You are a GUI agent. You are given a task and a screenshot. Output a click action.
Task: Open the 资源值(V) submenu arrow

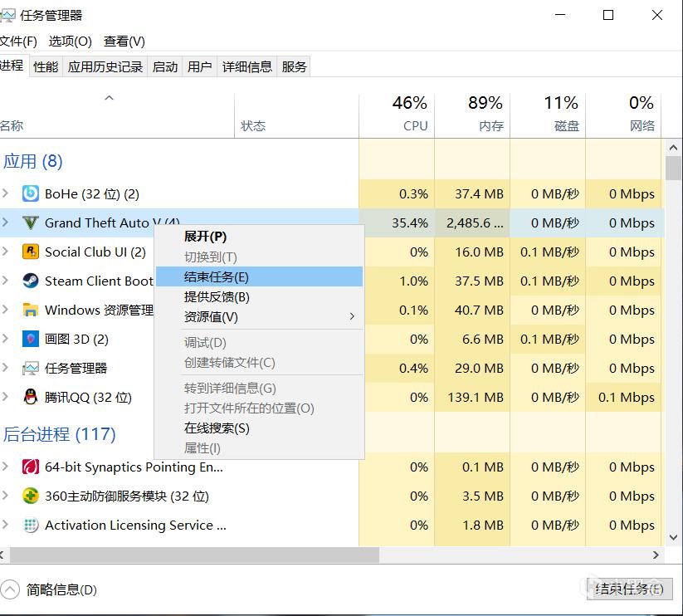352,316
